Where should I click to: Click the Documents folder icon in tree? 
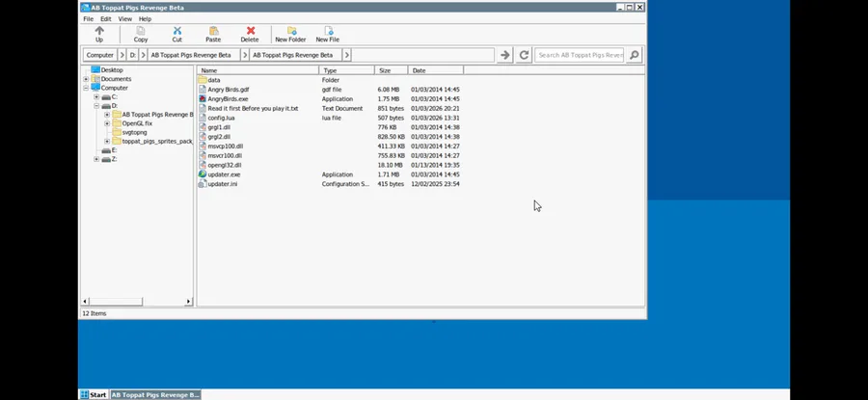tap(95, 79)
